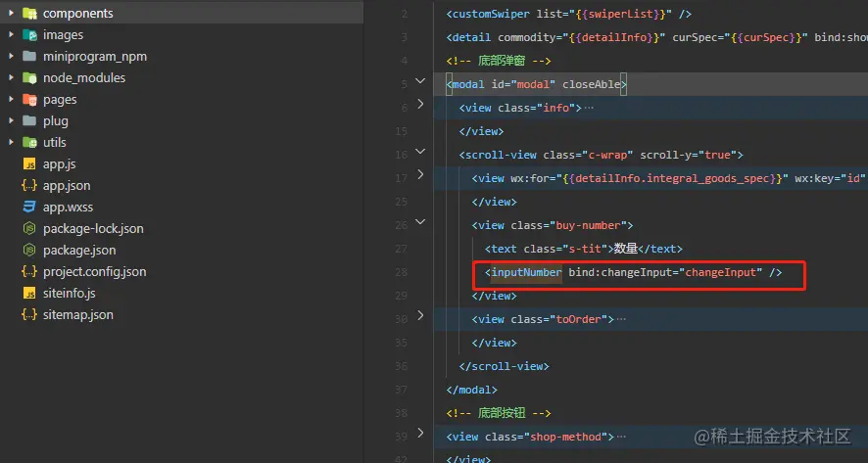Click the braces icon of sitemap.json

pyautogui.click(x=29, y=315)
